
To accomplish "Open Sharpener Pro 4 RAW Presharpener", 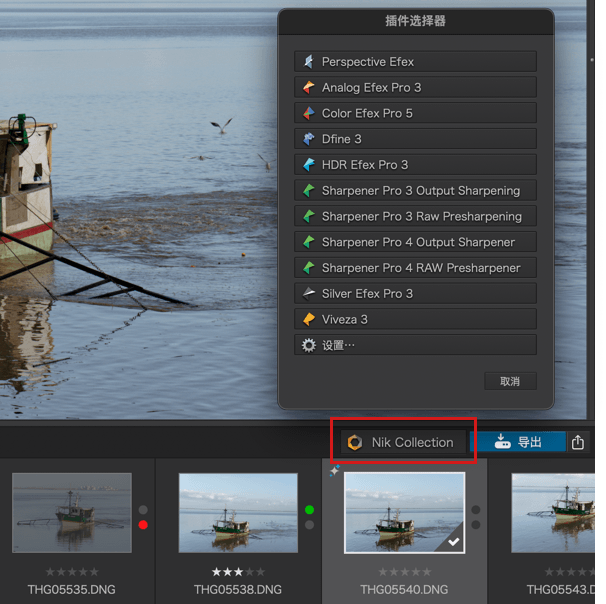I will [x=415, y=268].
